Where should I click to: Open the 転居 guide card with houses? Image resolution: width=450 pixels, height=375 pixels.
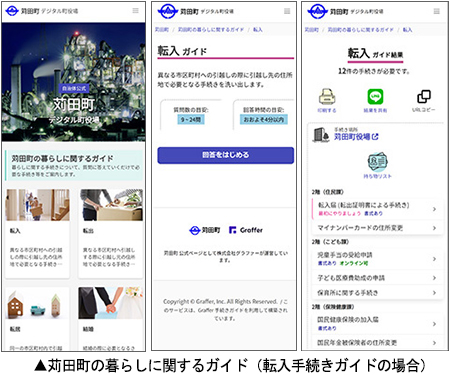(x=38, y=303)
